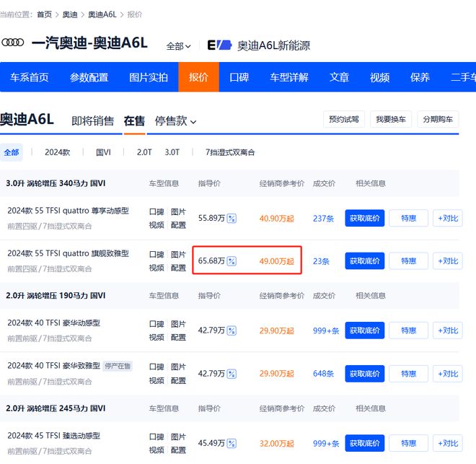The image size is (476, 464).
Task: Click the new energy EV badge icon
Action: (x=219, y=45)
